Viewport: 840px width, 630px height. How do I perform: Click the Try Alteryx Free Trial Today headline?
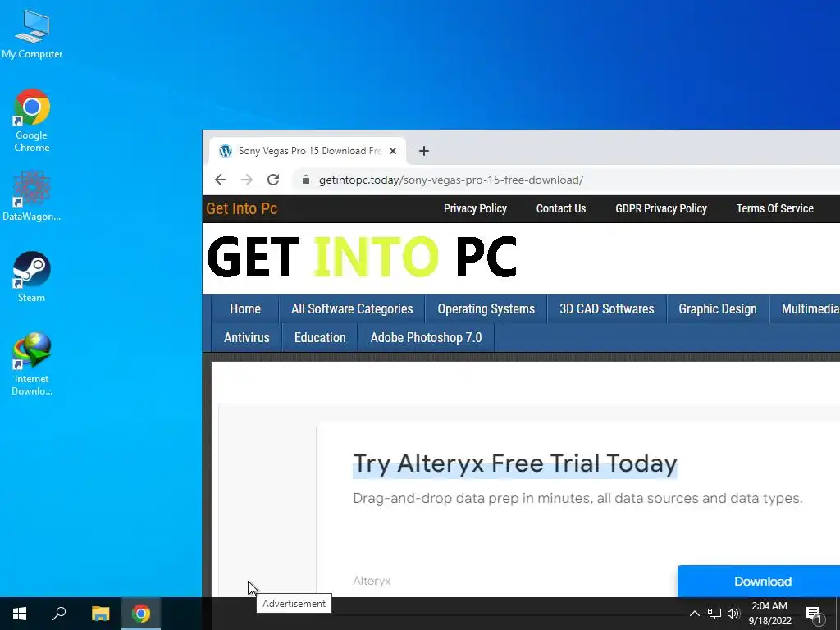[515, 463]
